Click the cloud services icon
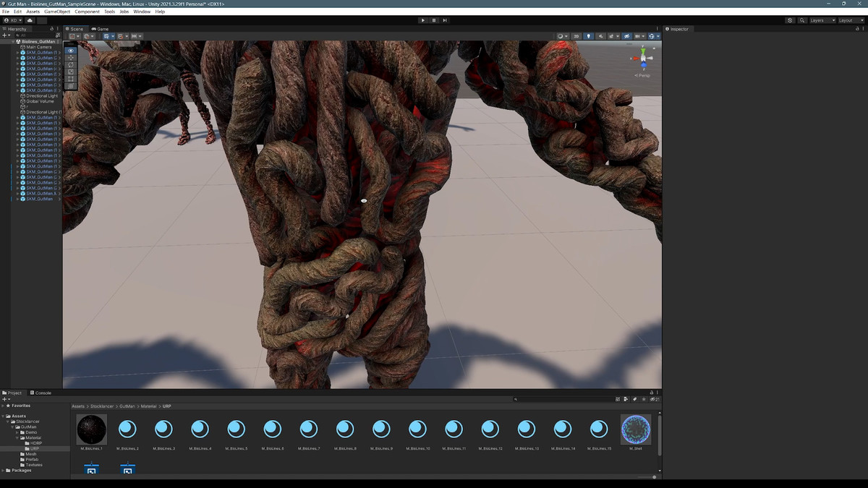 pyautogui.click(x=30, y=20)
